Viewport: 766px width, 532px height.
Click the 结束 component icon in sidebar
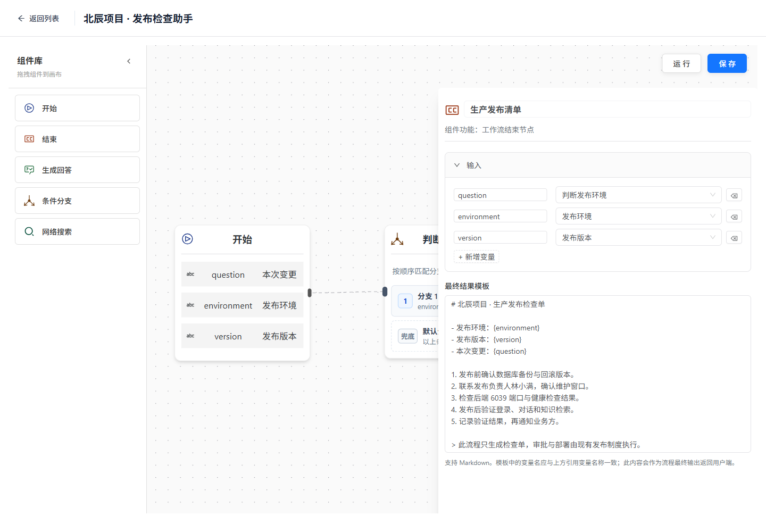tap(29, 139)
